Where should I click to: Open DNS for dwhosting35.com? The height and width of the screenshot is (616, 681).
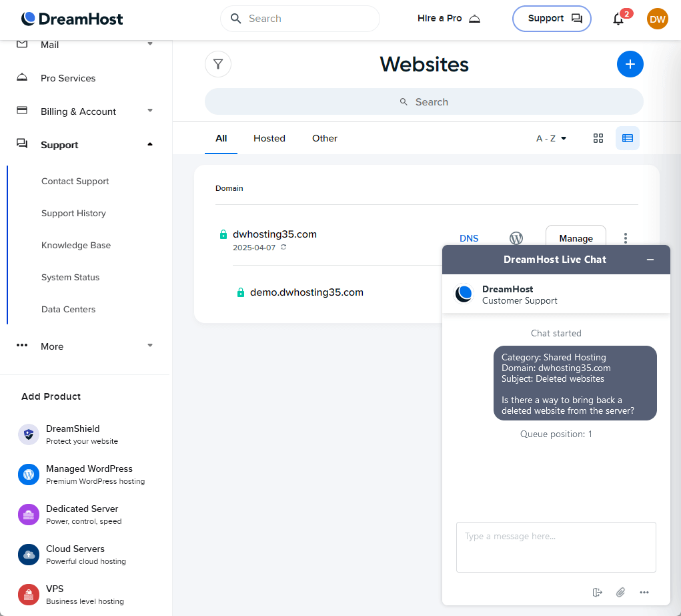click(469, 238)
